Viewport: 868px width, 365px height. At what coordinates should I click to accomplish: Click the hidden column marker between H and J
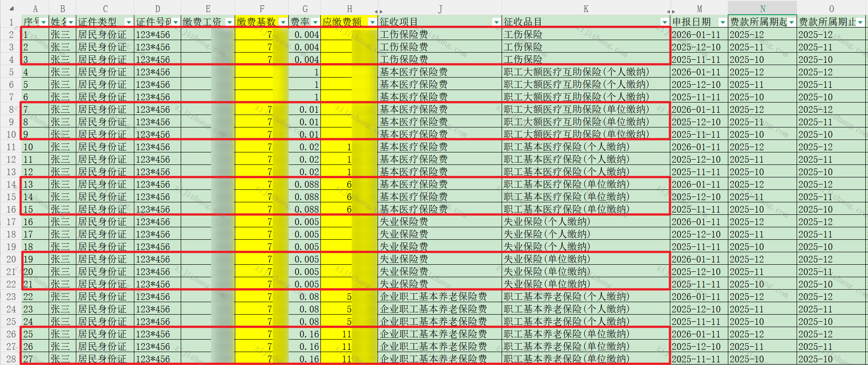378,11
